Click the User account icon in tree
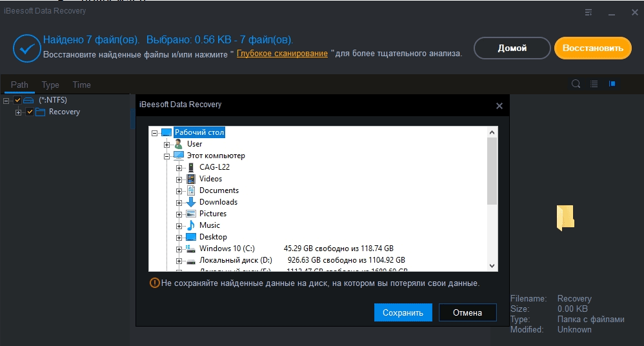Screen dimensions: 644x346 pyautogui.click(x=178, y=144)
